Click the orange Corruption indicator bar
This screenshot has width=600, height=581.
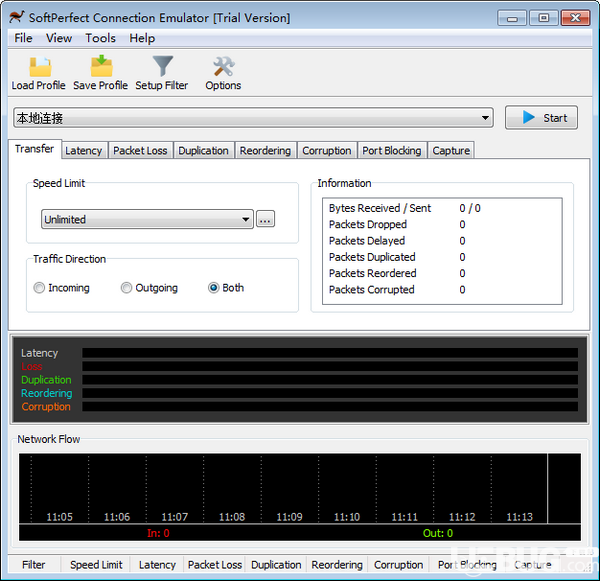tap(330, 406)
